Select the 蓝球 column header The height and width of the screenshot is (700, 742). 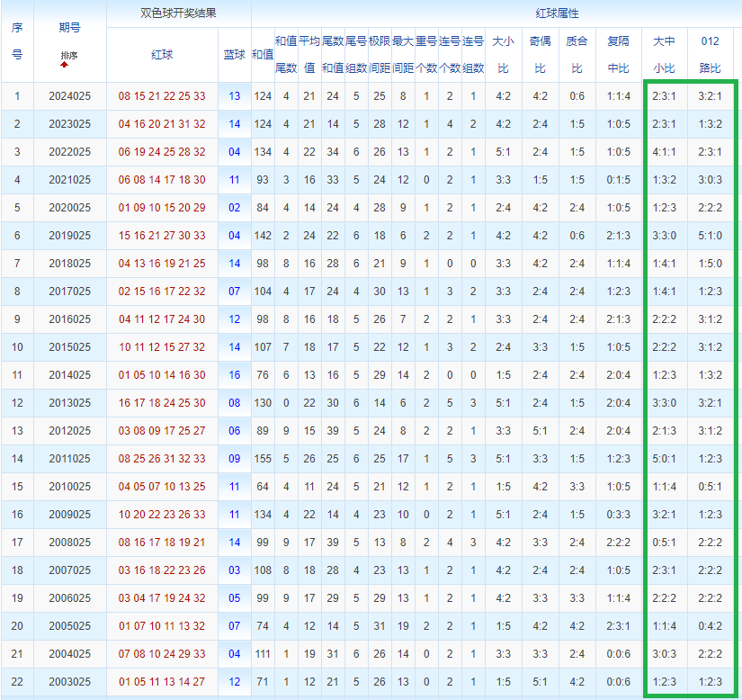click(x=234, y=55)
